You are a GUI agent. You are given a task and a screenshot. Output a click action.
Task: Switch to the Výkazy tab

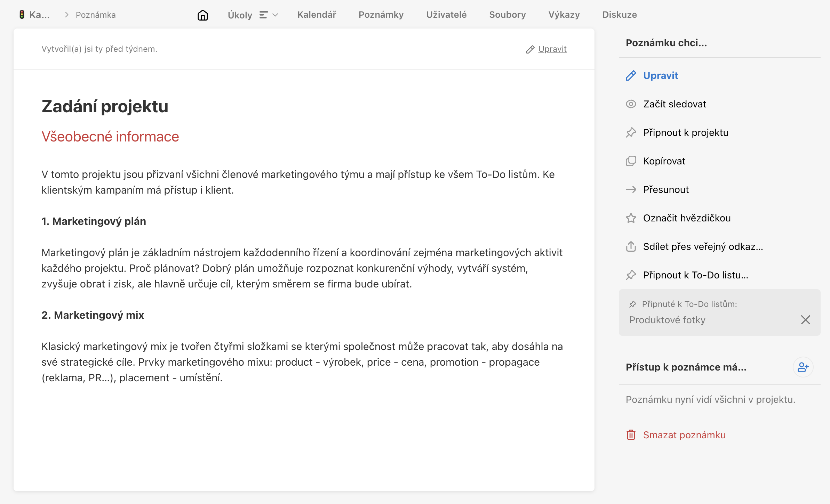point(564,15)
